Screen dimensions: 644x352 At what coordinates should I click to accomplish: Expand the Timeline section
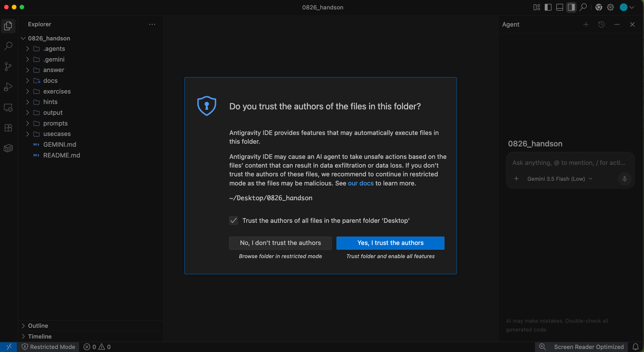click(91, 337)
